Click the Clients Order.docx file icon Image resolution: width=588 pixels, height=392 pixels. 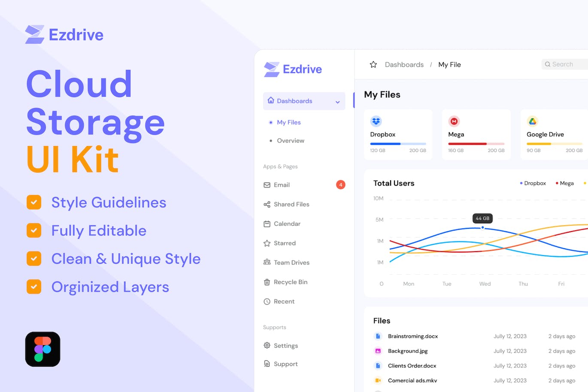378,366
